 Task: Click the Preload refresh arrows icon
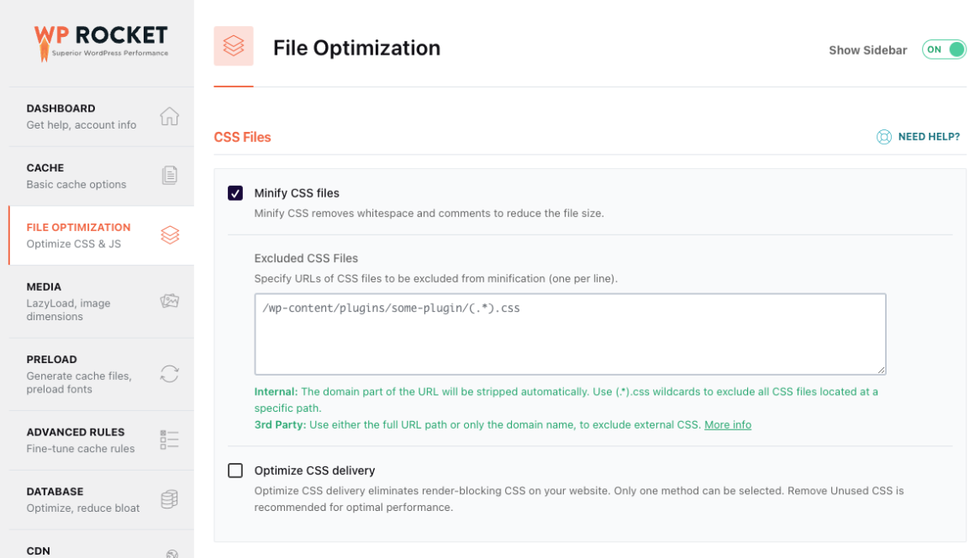(x=169, y=374)
